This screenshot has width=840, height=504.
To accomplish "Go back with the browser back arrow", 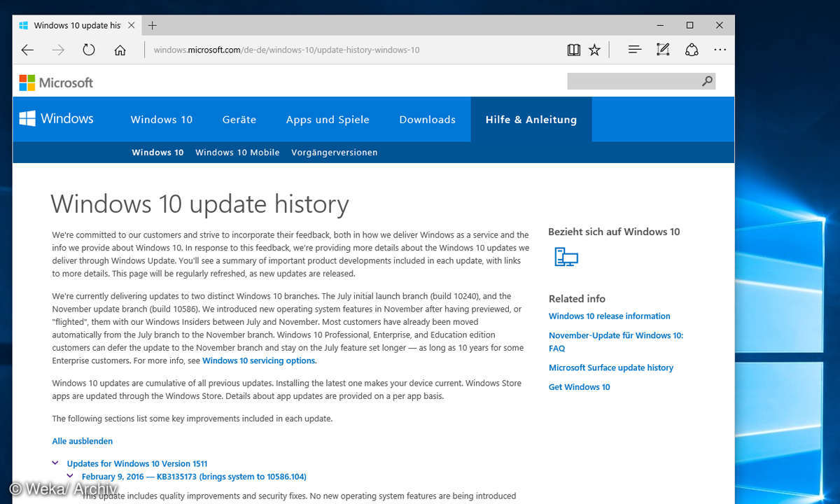I will pyautogui.click(x=27, y=50).
